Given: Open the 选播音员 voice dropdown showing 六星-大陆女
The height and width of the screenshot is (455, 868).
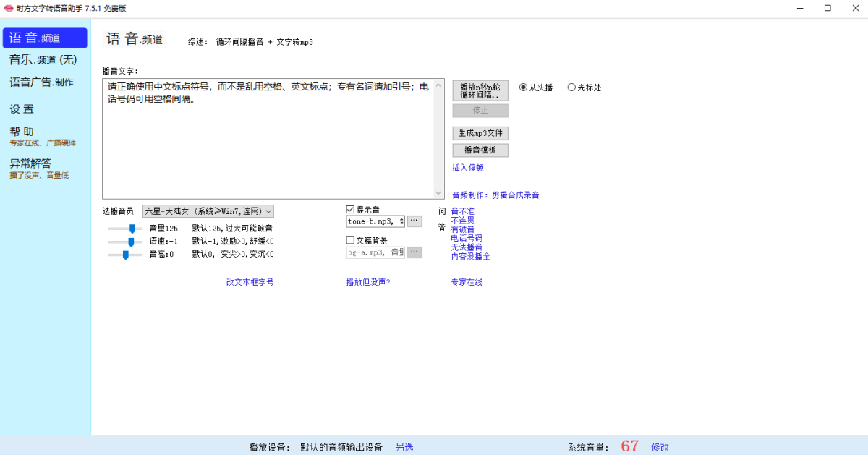Looking at the screenshot, I should (x=206, y=211).
